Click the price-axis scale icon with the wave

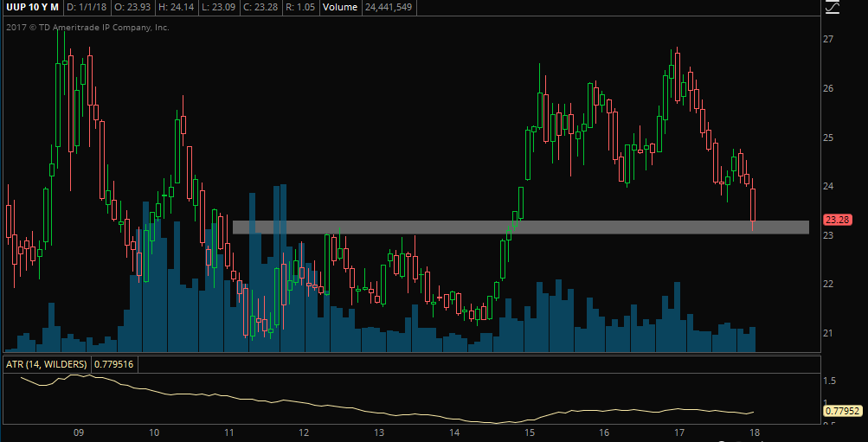832,7
